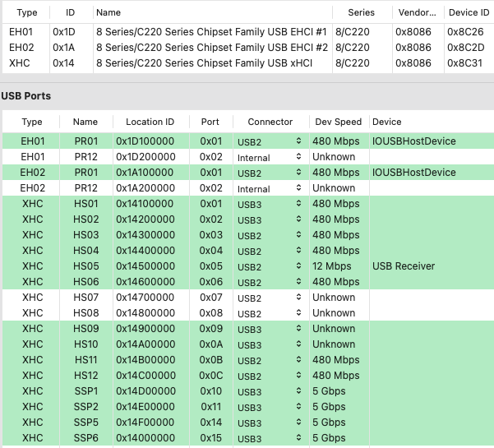Screen dimensions: 494x448
Task: Open connector popup for HS06 row
Action: tap(270, 282)
